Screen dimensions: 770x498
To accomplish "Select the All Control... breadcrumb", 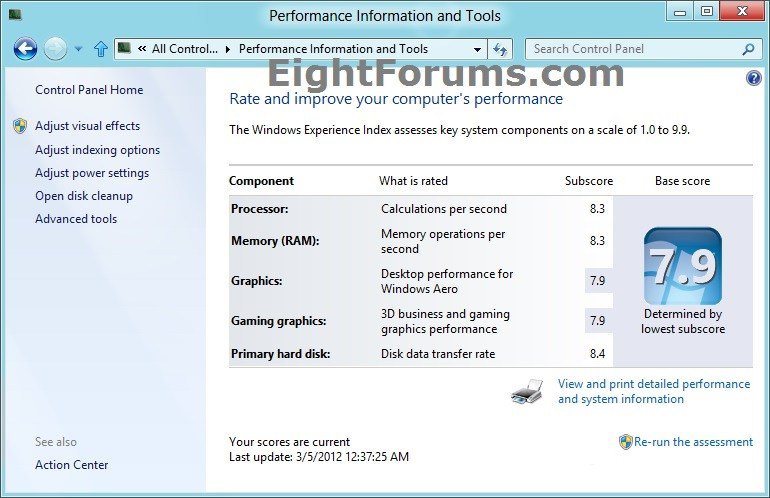I will click(185, 49).
